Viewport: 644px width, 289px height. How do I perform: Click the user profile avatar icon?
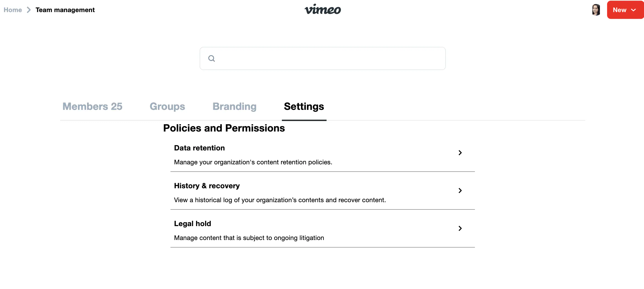click(596, 9)
